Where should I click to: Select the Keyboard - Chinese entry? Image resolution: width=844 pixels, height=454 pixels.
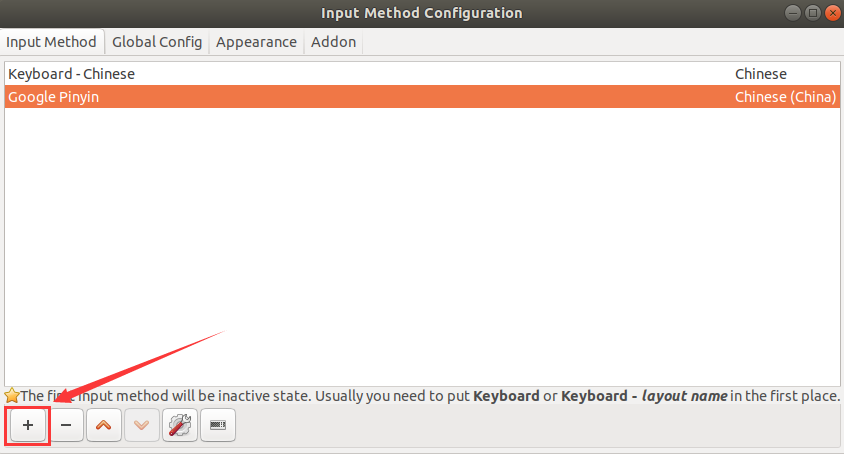pos(72,74)
